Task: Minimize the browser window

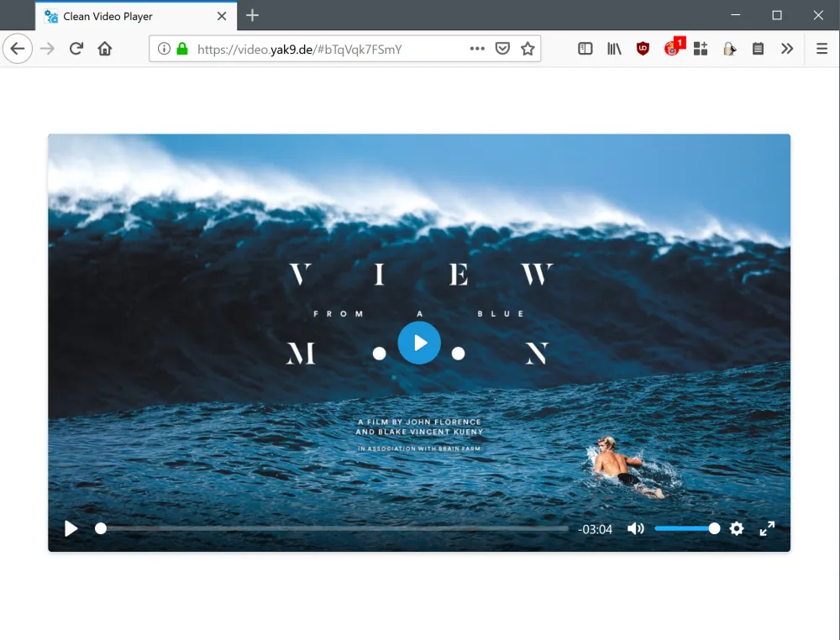Action: [x=736, y=15]
